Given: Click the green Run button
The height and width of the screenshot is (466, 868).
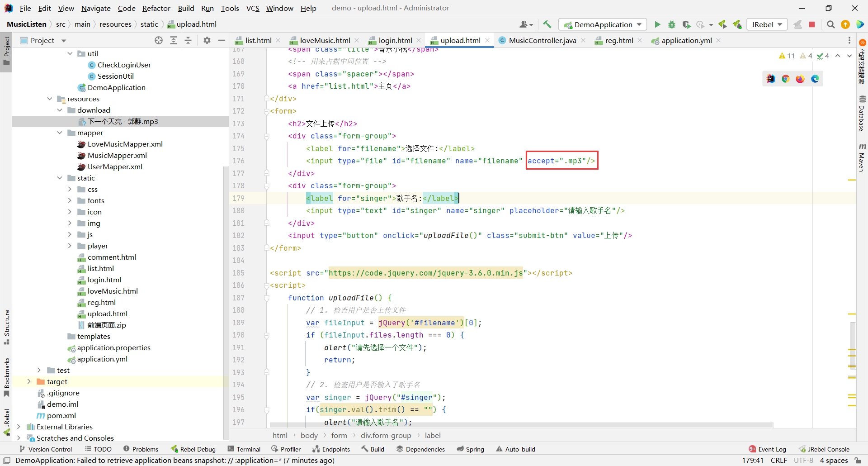Looking at the screenshot, I should point(657,24).
